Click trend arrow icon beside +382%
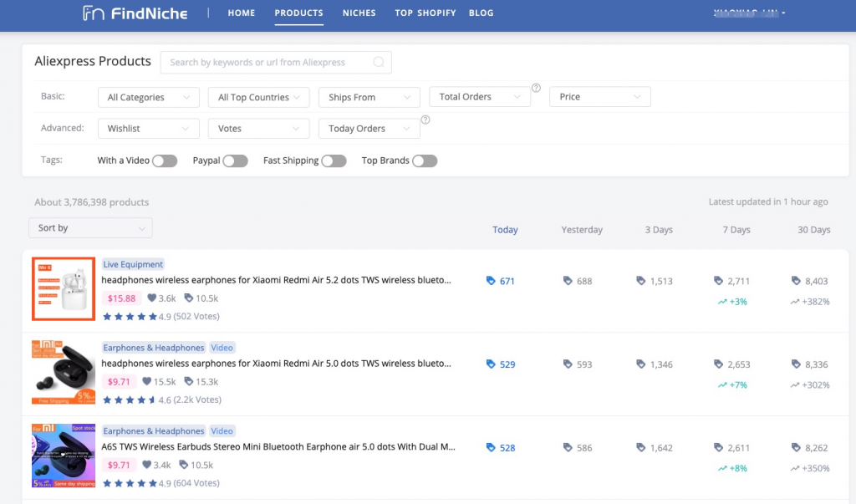The image size is (856, 504). 795,302
